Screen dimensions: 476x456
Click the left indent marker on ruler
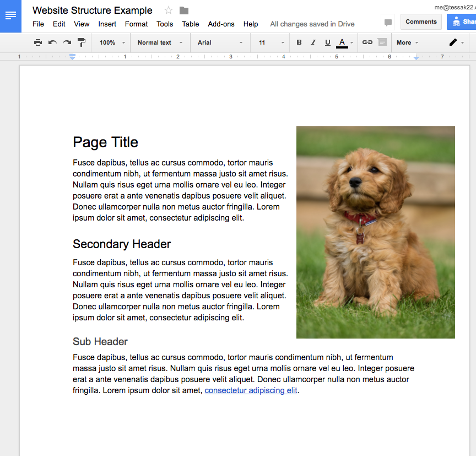[72, 57]
